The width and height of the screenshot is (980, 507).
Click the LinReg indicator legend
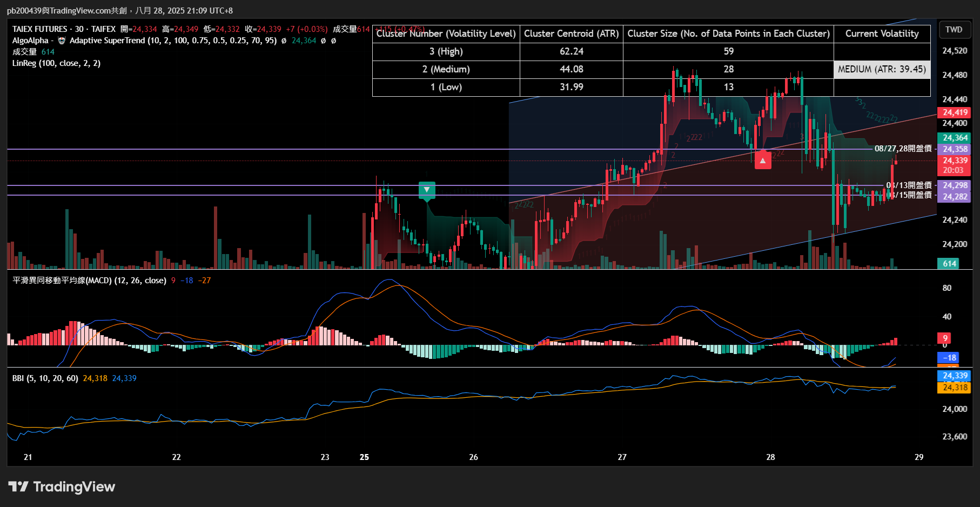[56, 63]
